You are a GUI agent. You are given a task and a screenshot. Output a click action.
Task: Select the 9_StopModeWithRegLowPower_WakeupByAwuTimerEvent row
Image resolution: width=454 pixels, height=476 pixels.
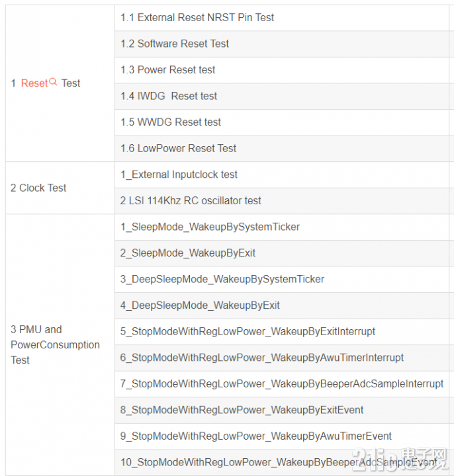click(x=282, y=436)
